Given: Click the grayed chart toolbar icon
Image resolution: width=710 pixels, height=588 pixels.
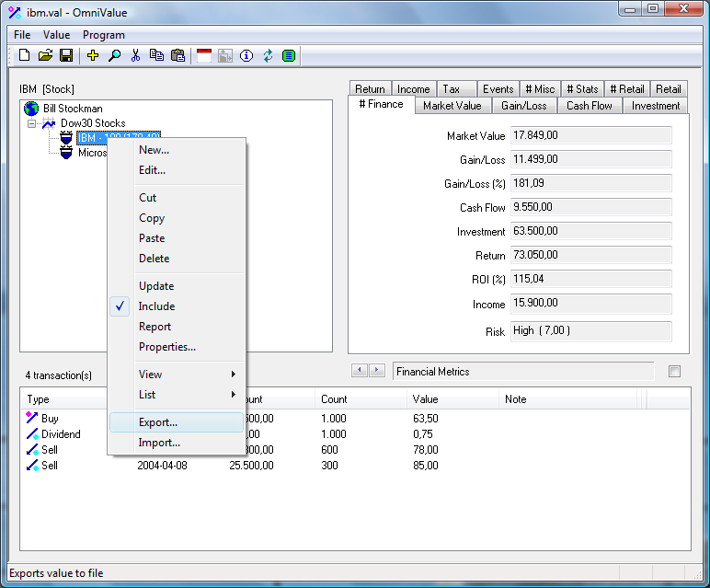Looking at the screenshot, I should coord(225,56).
